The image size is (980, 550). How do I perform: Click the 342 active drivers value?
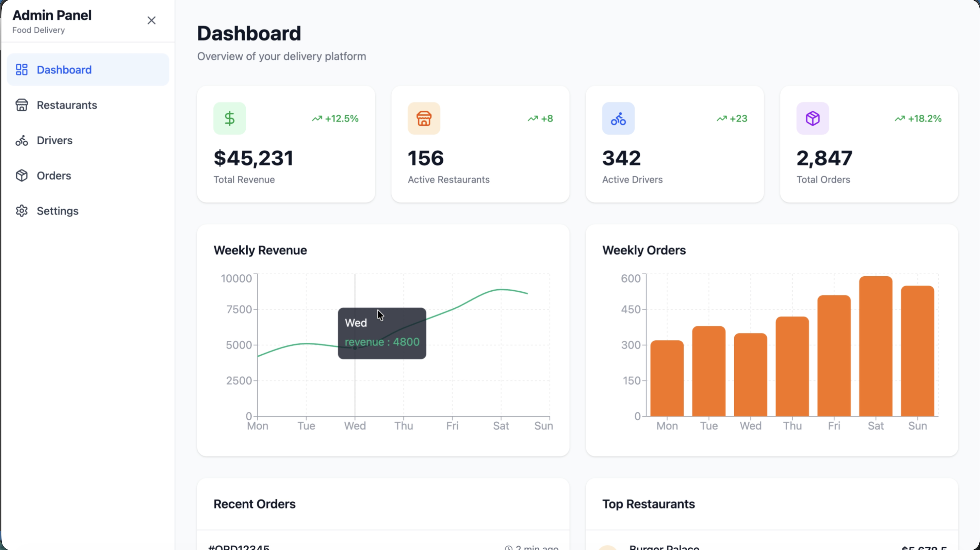tap(622, 158)
